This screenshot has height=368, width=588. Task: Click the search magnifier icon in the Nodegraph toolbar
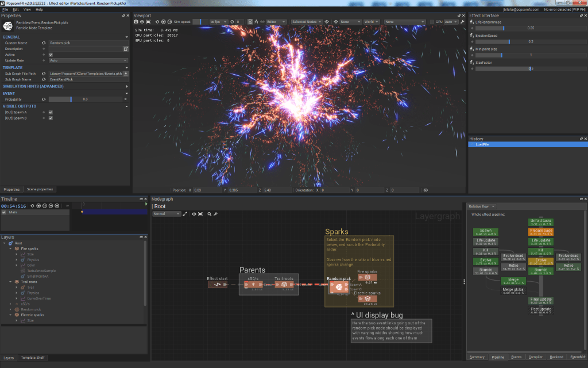pyautogui.click(x=209, y=213)
